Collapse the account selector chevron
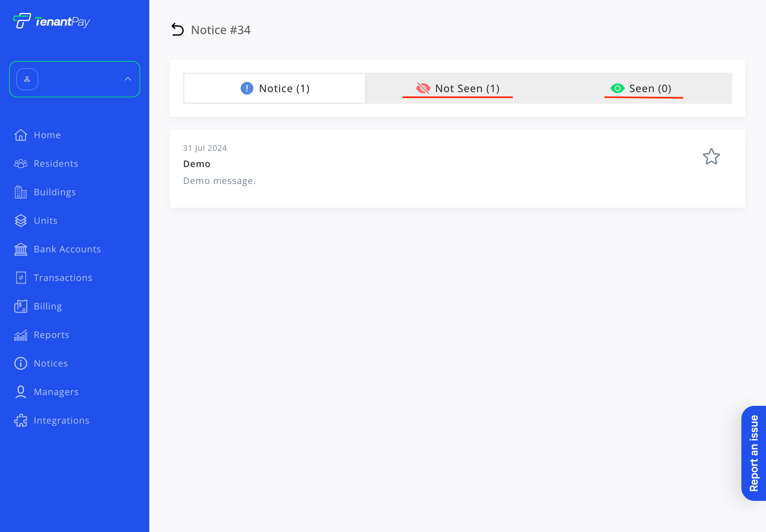766x532 pixels. [x=128, y=79]
